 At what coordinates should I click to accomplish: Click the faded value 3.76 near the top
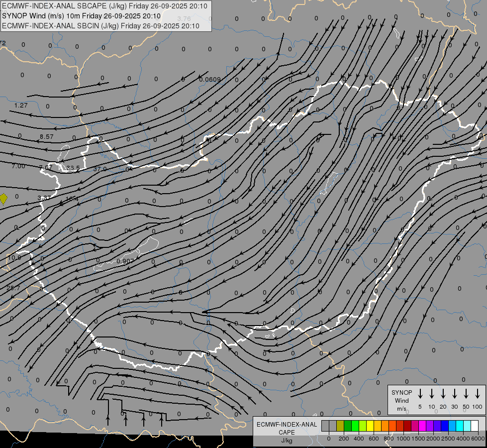click(x=184, y=19)
